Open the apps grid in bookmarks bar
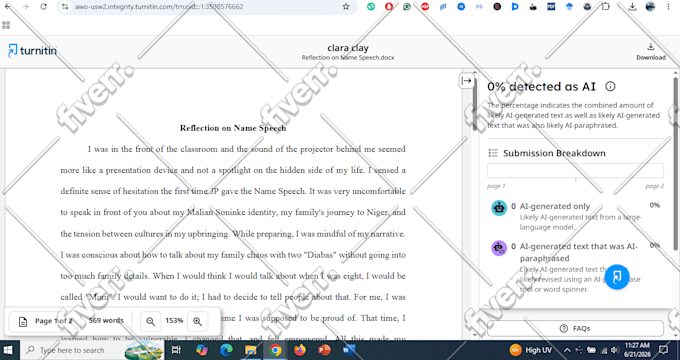The height and width of the screenshot is (360, 680). 6,25
